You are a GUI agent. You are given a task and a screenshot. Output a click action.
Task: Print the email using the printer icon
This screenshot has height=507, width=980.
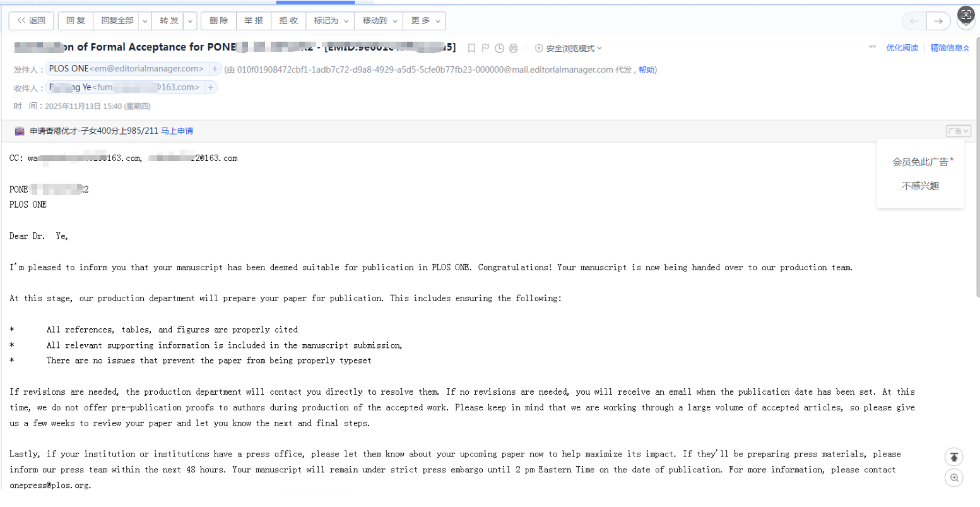click(x=513, y=48)
